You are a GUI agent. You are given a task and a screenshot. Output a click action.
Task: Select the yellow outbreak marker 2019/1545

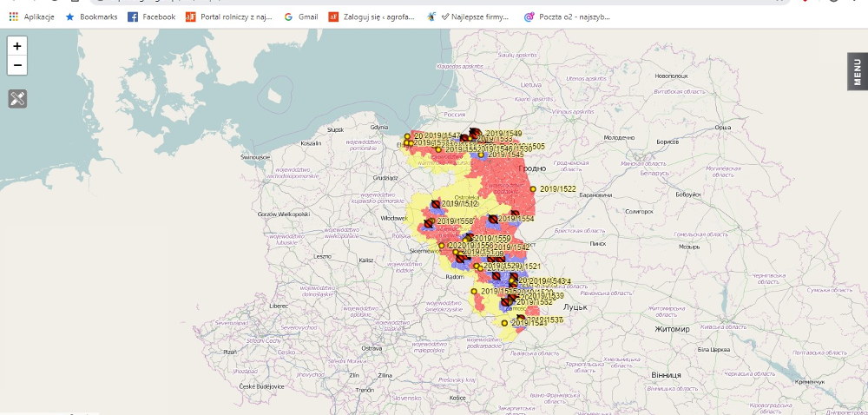pos(480,155)
